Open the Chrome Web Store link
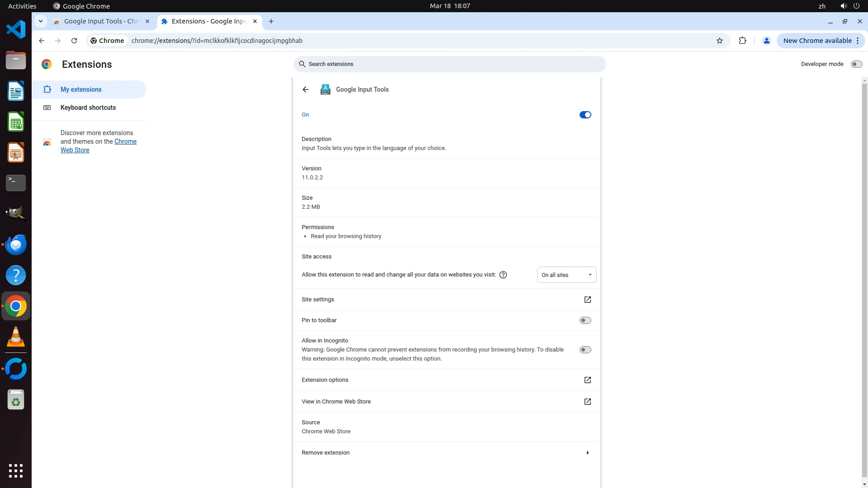Screen dimensions: 868x488 (125, 141)
